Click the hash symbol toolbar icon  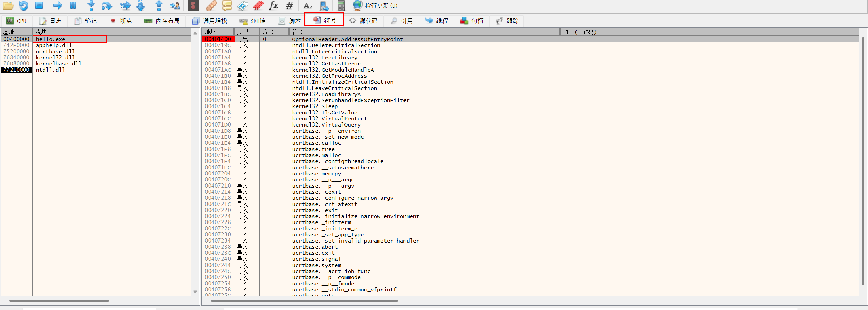pos(289,5)
